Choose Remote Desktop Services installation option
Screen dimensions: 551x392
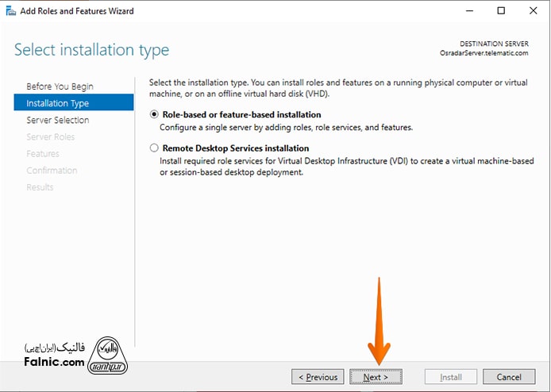tap(154, 148)
